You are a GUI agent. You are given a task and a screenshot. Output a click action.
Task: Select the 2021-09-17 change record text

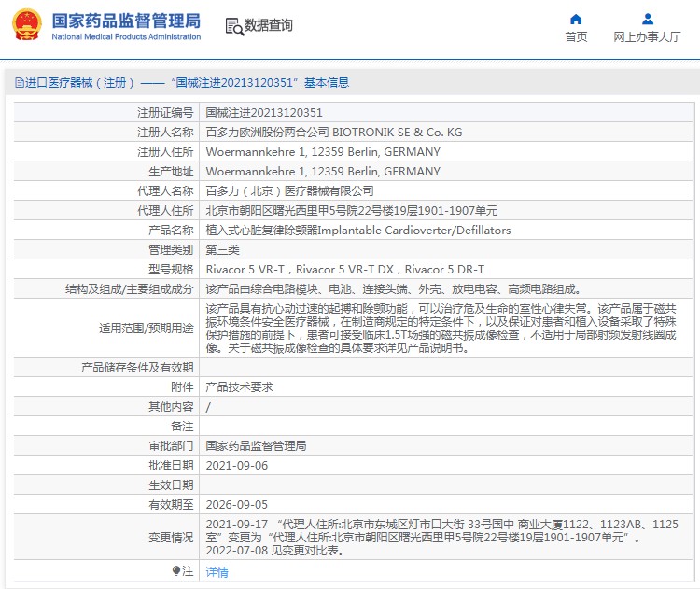pyautogui.click(x=442, y=530)
